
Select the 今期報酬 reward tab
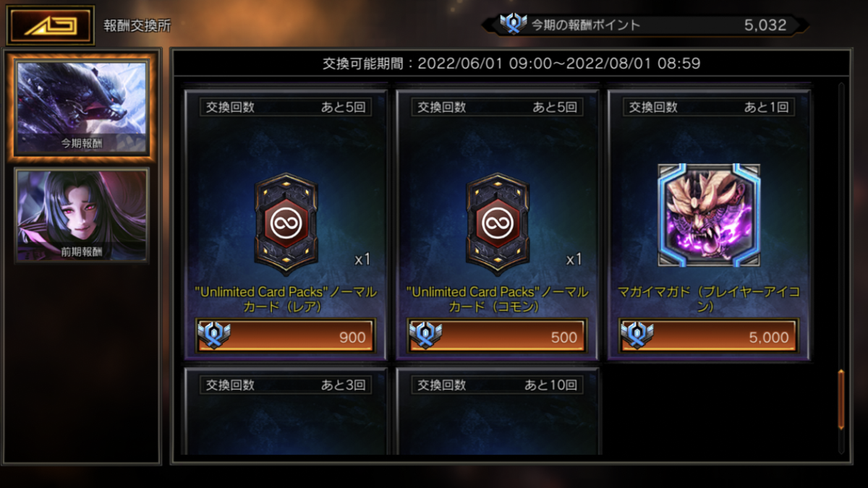pyautogui.click(x=82, y=107)
